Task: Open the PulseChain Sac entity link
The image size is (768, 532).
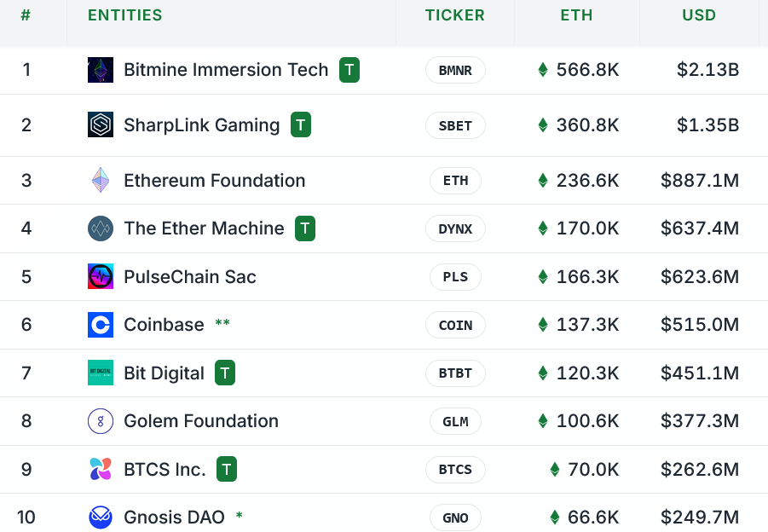Action: tap(190, 277)
